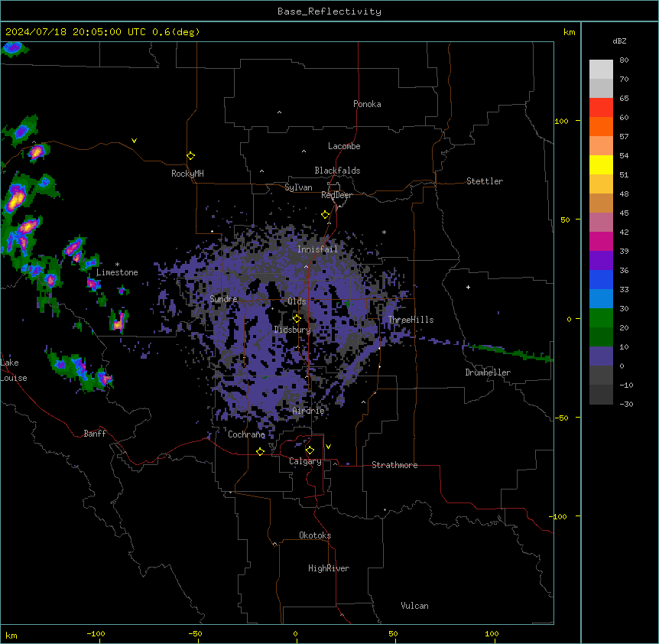The height and width of the screenshot is (644, 659).
Task: Click the -30 value on the dBZ legend
Action: (x=626, y=404)
